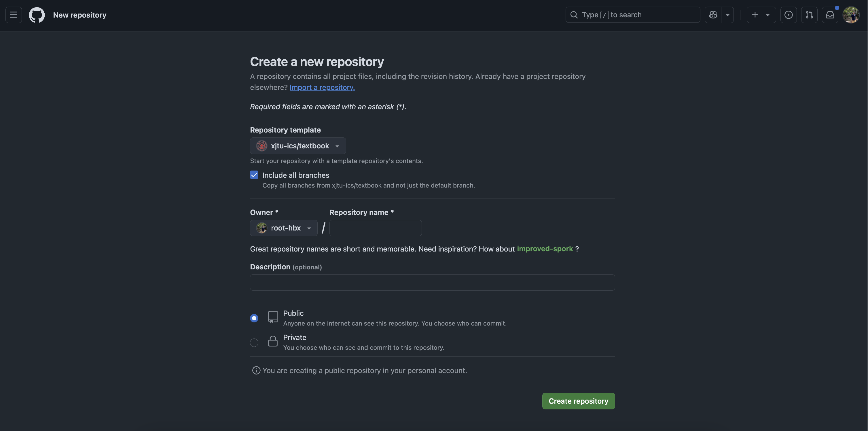The image size is (868, 431).
Task: Follow the Import a repository link
Action: point(322,87)
